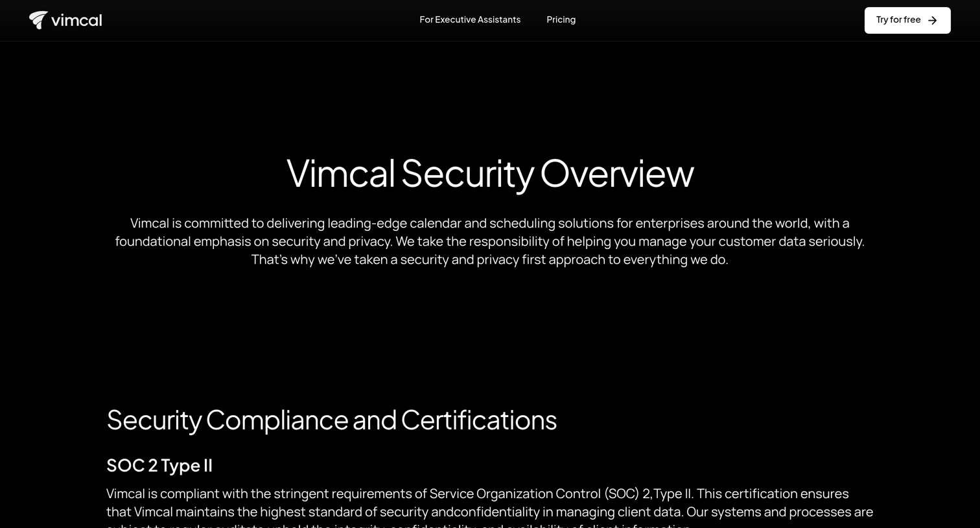Viewport: 980px width, 528px height.
Task: Click the Vimcal bird logo icon
Action: [38, 20]
